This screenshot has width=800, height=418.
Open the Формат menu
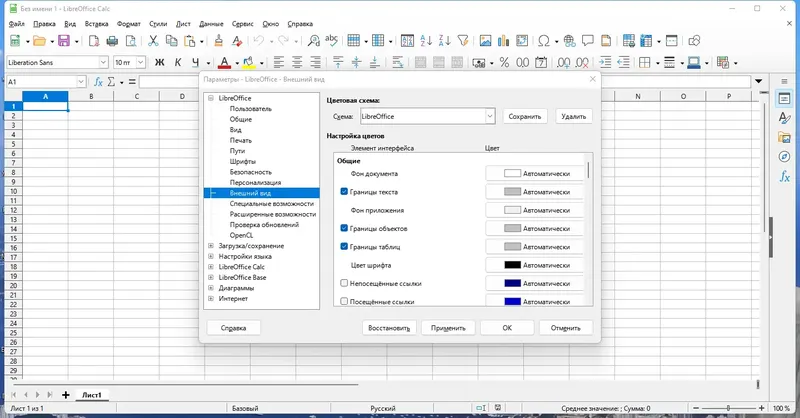click(x=128, y=22)
